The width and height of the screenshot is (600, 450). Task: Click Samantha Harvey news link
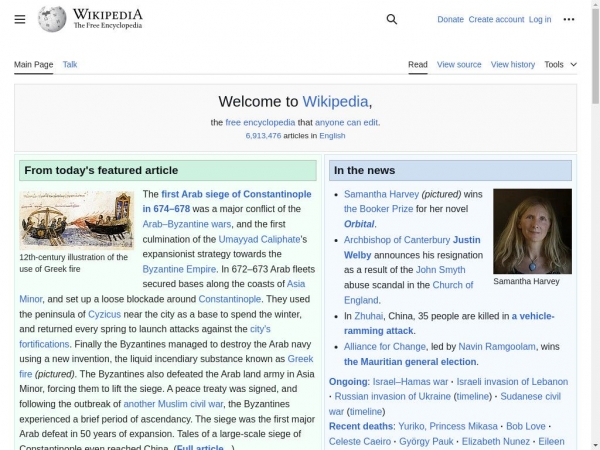(381, 194)
